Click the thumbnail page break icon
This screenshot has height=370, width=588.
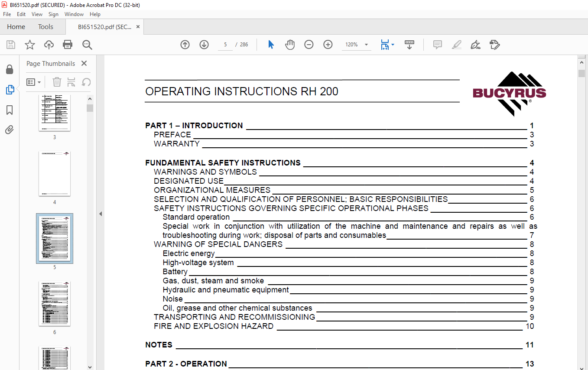(x=71, y=82)
